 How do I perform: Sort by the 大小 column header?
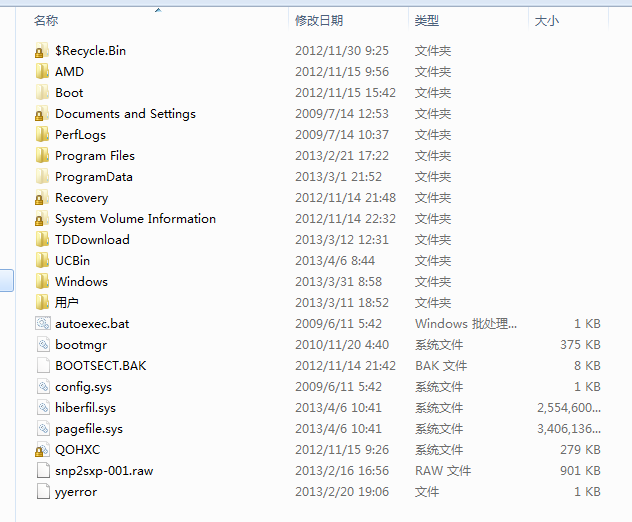pos(547,21)
